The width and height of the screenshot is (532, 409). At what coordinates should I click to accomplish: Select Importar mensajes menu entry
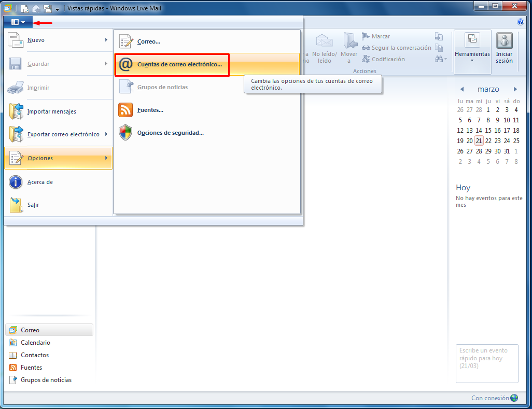click(x=58, y=111)
